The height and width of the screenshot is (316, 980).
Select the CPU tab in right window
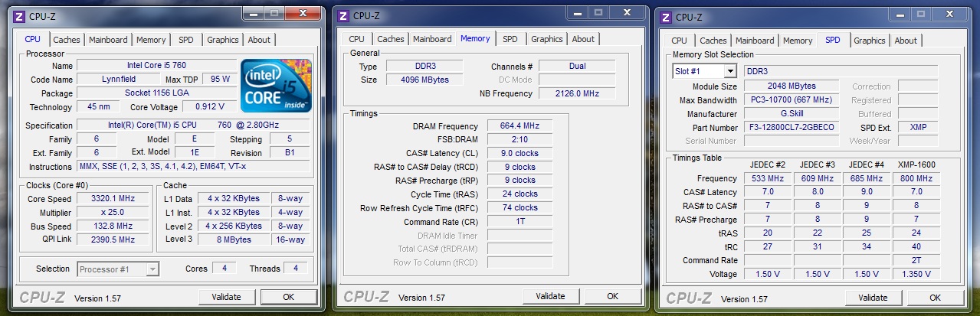click(x=679, y=41)
